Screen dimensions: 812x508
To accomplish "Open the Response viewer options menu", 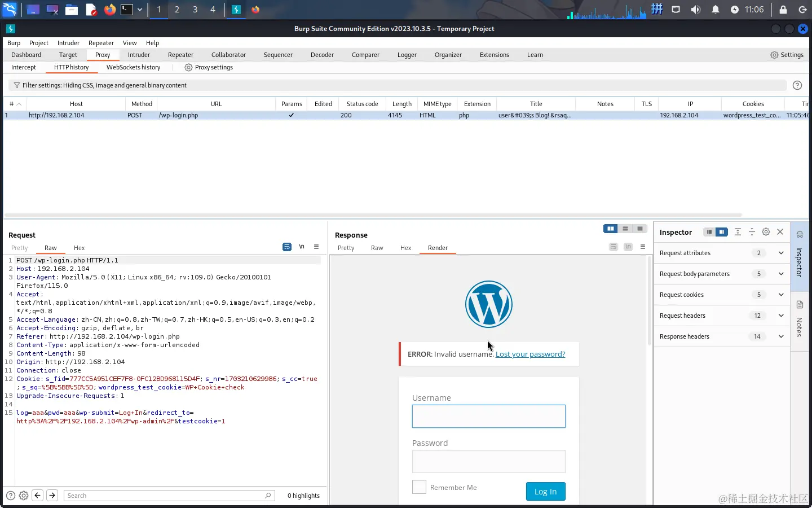I will coord(643,247).
